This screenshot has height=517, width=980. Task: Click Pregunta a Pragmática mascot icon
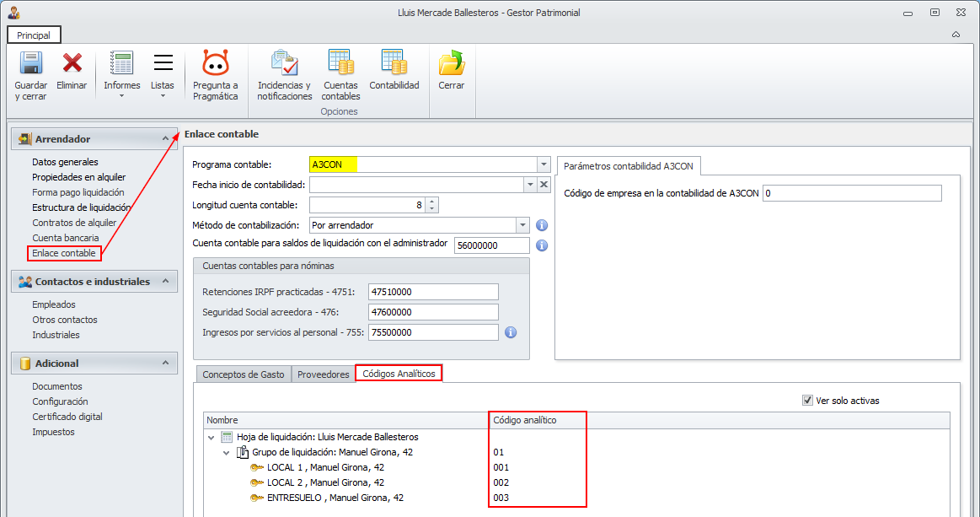(x=216, y=63)
